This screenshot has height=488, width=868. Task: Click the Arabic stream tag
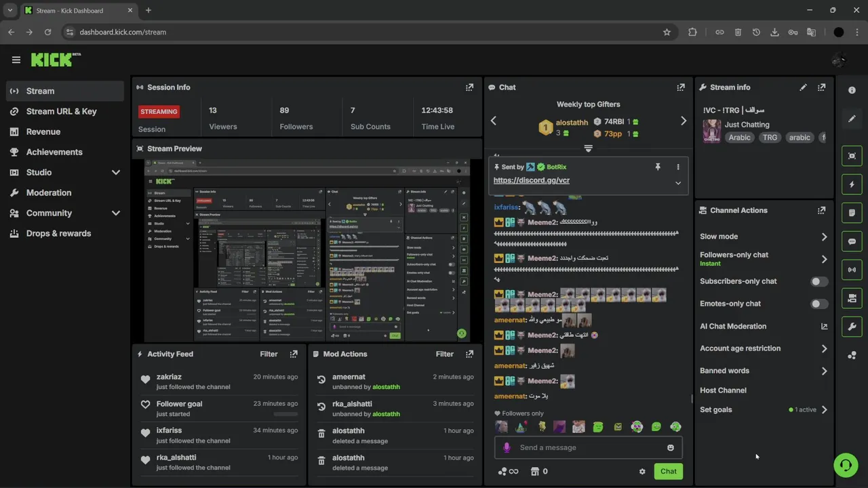[739, 138]
